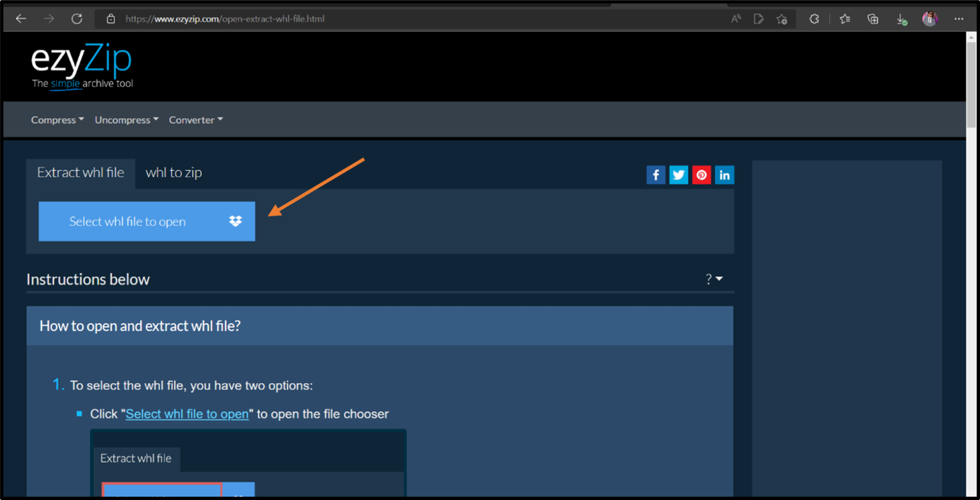Open browser Extensions icon

point(814,19)
